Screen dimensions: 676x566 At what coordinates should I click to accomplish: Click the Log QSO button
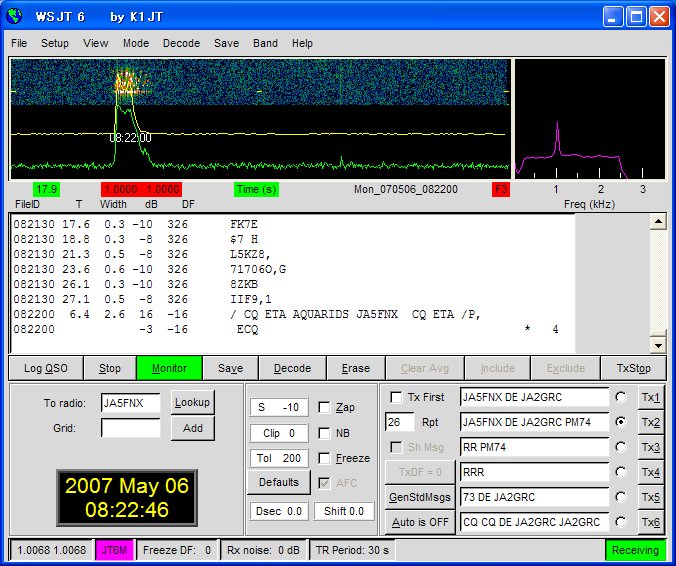coord(46,368)
